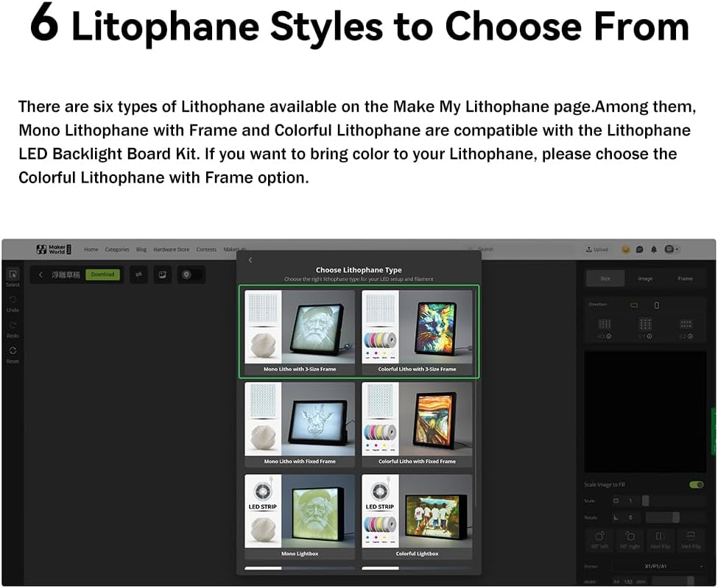
Task: Click the green Download button
Action: [102, 274]
